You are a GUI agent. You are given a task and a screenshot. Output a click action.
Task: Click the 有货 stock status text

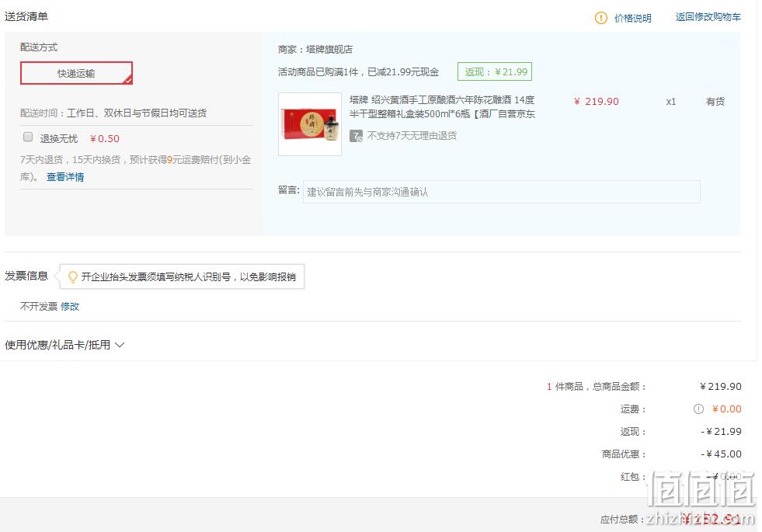coord(715,102)
